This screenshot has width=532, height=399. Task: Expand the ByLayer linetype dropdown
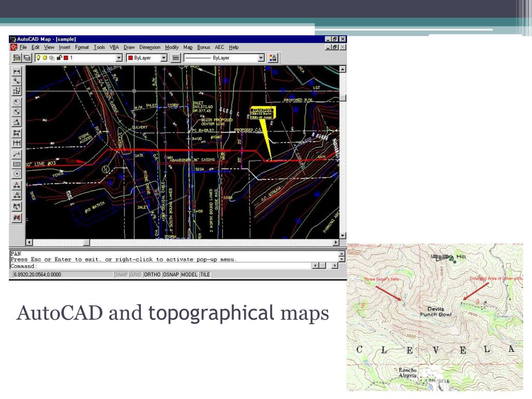[261, 58]
